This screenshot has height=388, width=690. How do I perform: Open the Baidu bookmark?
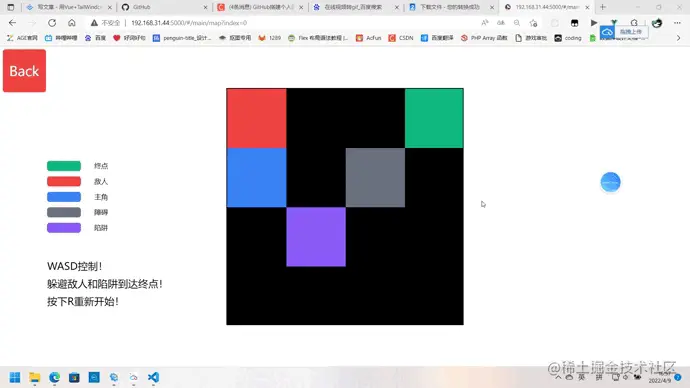coord(95,38)
